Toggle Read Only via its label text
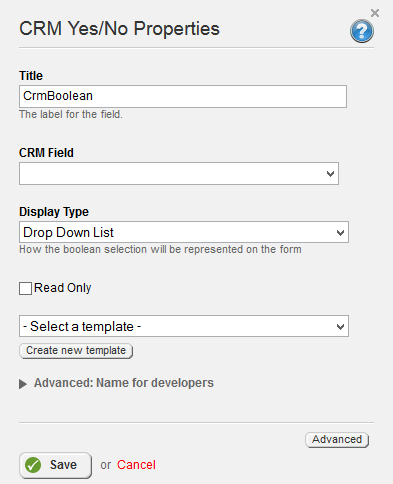The height and width of the screenshot is (484, 393). coord(62,288)
